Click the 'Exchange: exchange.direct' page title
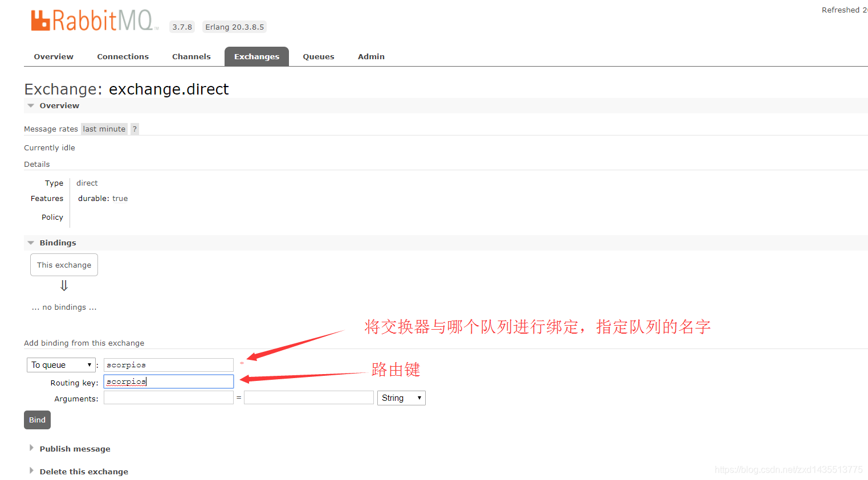 click(x=127, y=89)
